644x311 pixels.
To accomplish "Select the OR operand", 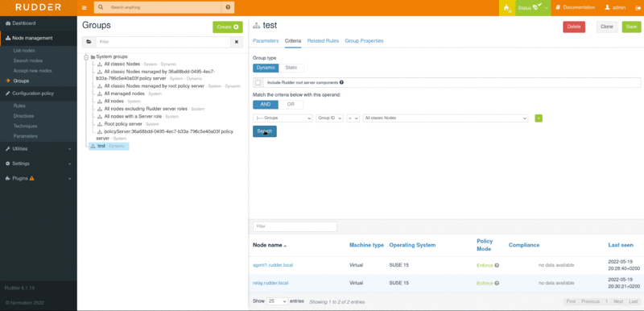I will tap(291, 105).
